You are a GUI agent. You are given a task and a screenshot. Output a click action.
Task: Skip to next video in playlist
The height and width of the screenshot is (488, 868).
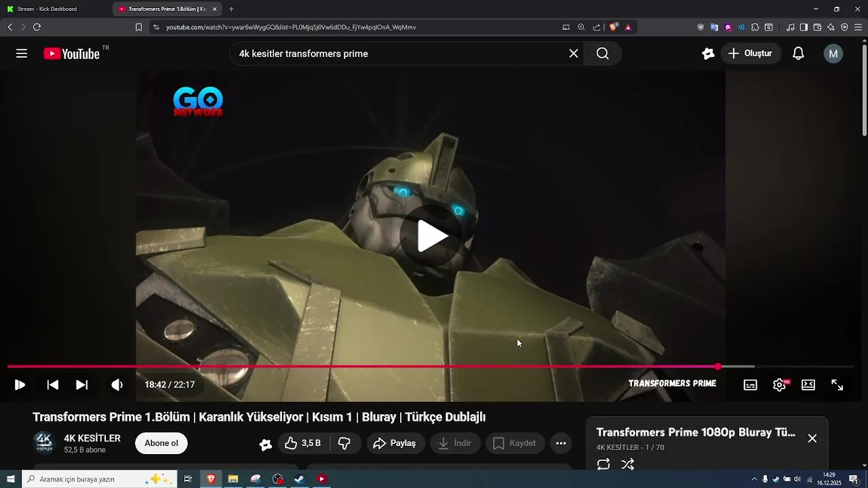(x=81, y=385)
